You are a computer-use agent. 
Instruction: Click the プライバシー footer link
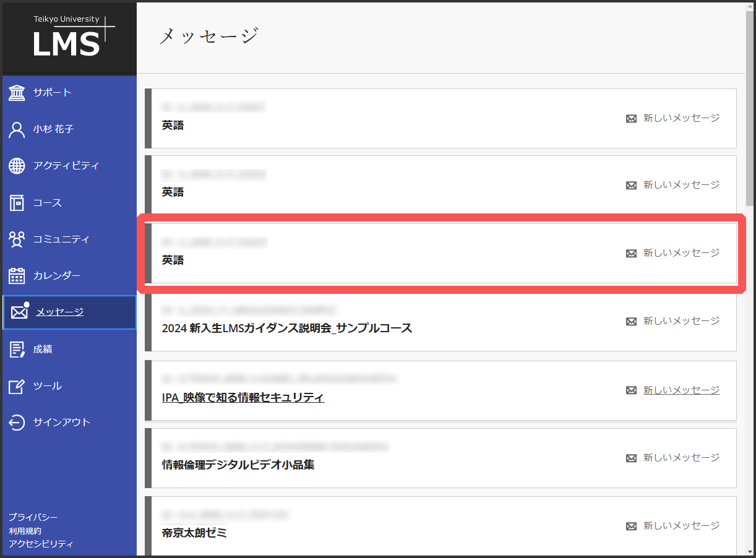point(28,517)
